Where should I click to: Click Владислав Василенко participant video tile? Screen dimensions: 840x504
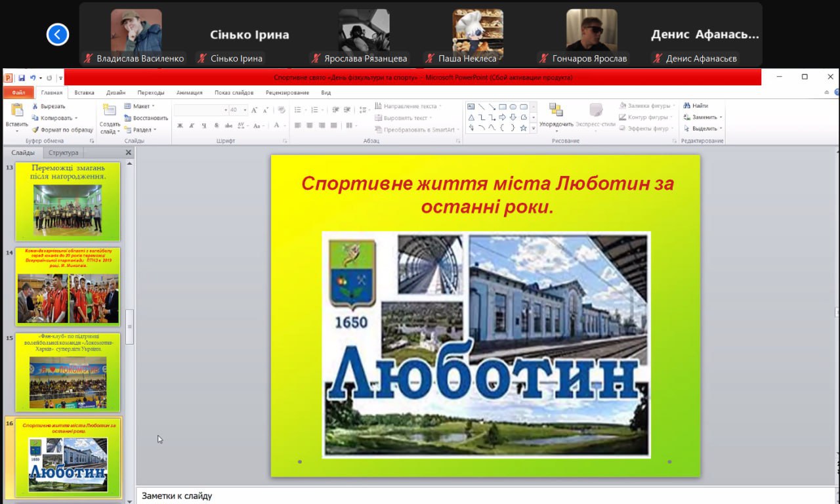(136, 34)
